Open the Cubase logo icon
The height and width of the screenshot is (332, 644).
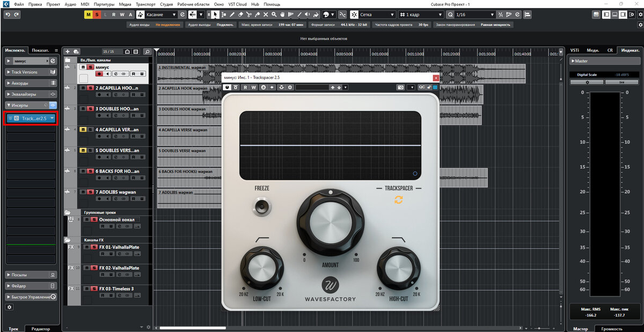5,4
